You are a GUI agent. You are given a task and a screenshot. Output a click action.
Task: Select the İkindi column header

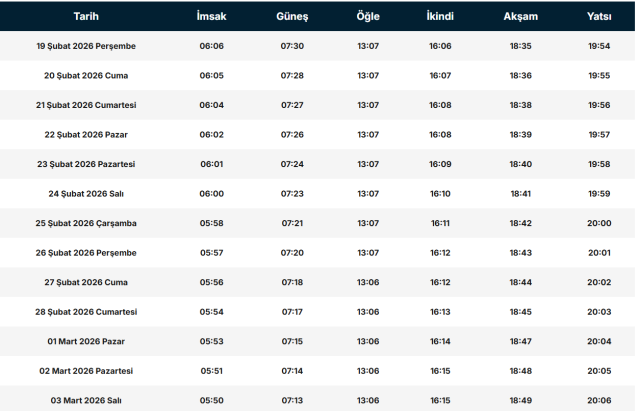[440, 17]
